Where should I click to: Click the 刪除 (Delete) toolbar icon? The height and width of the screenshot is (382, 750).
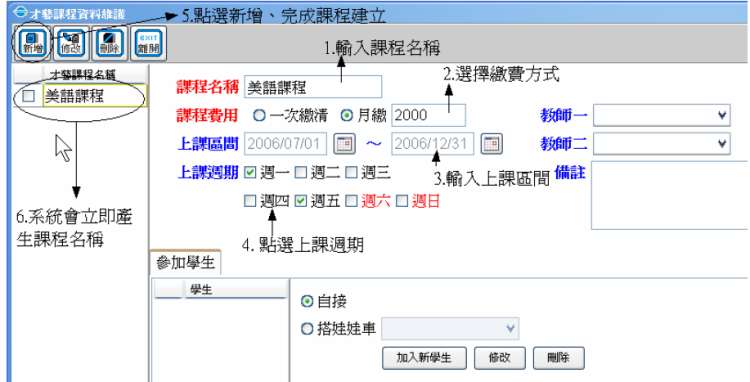(x=110, y=44)
